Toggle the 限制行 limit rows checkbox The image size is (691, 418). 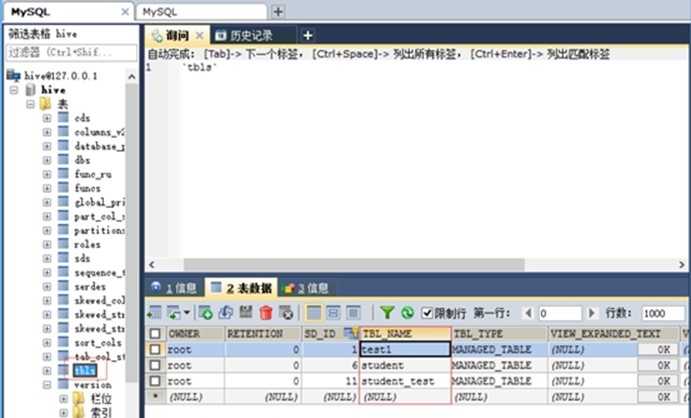click(427, 313)
